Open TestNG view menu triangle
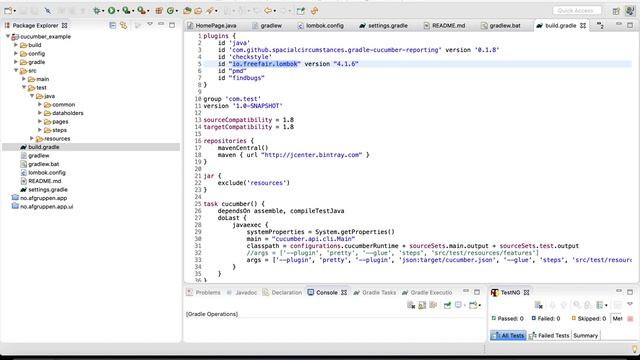The image size is (640, 360). (630, 304)
